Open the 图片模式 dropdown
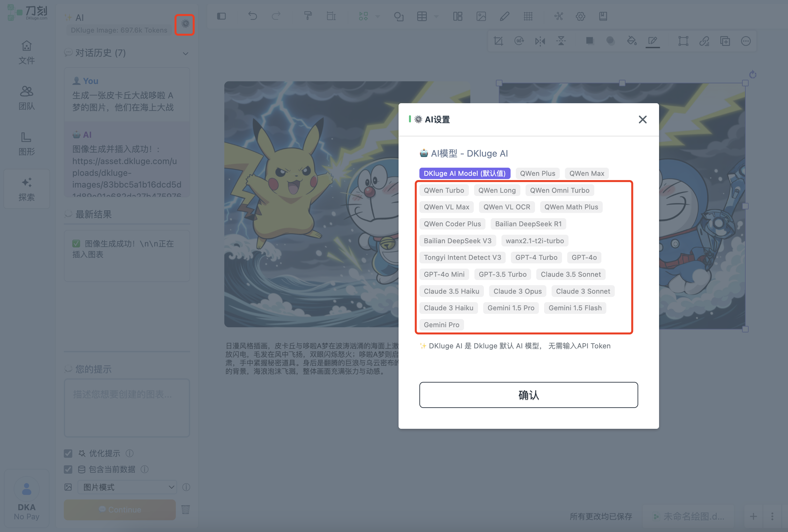The height and width of the screenshot is (532, 788). 127,487
